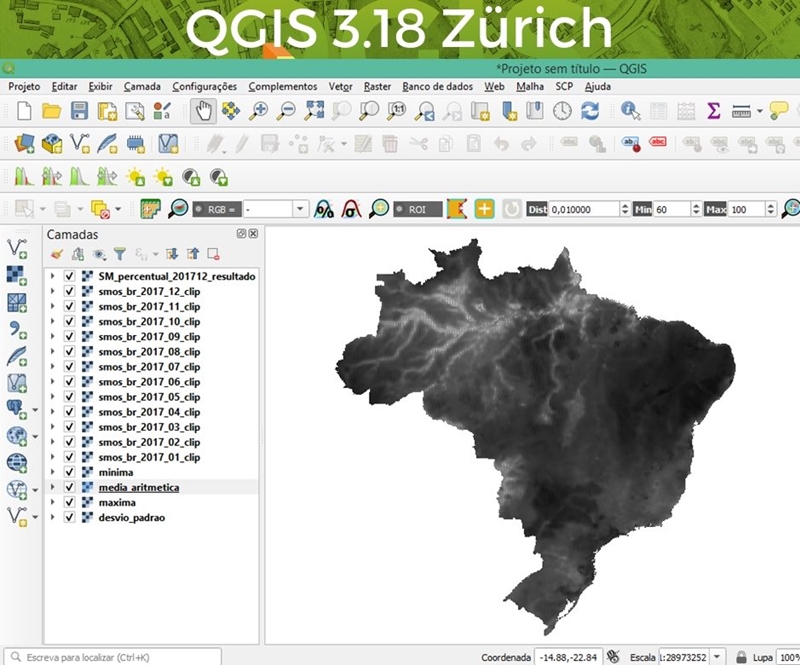Open project using the folder icon
This screenshot has width=800, height=665.
52,111
